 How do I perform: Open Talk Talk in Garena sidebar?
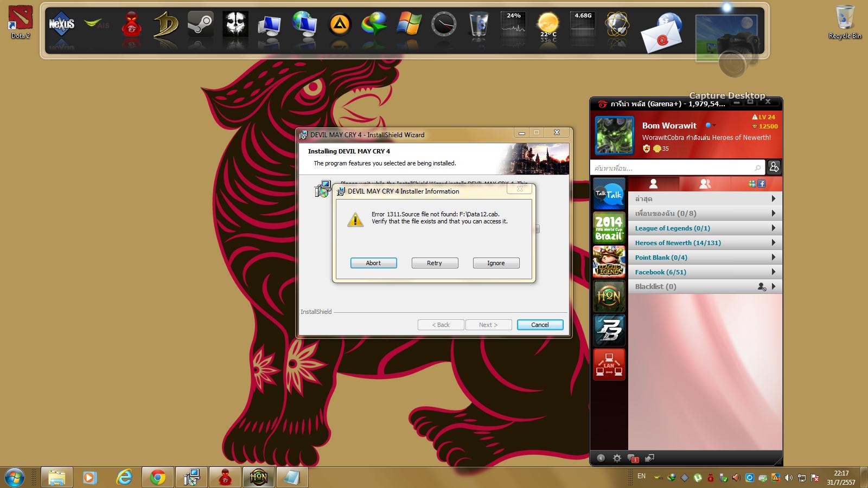[609, 194]
